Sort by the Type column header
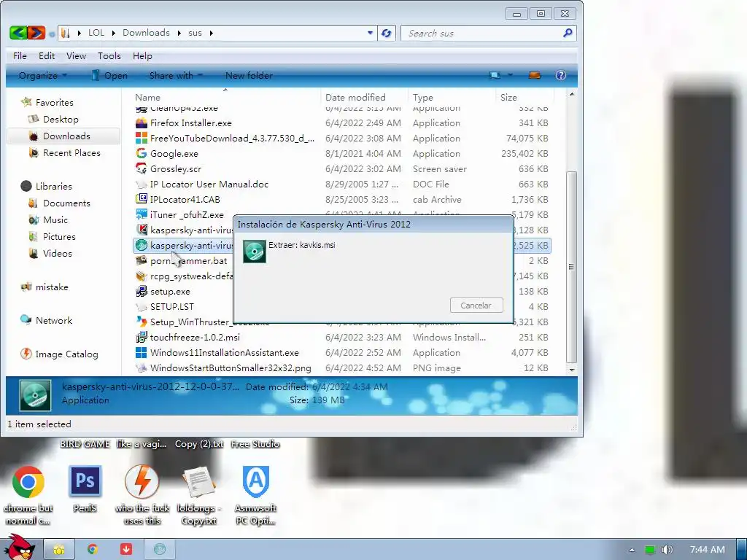747x560 pixels. point(452,97)
